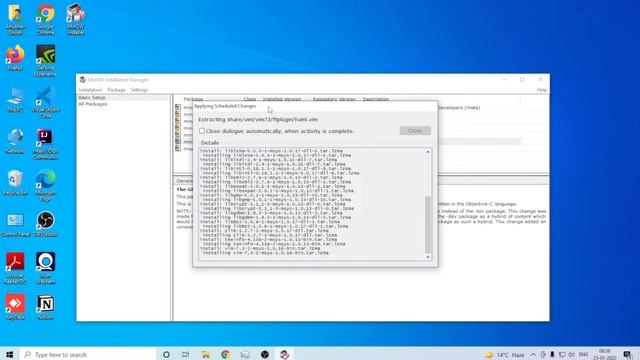
Task: Click the Details log scroll-down arrow
Action: 428,257
